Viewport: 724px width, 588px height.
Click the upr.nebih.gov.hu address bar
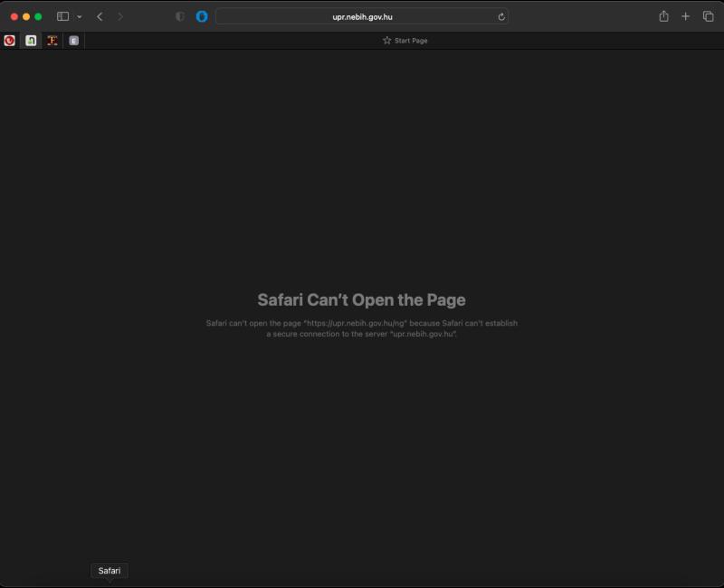pos(362,16)
